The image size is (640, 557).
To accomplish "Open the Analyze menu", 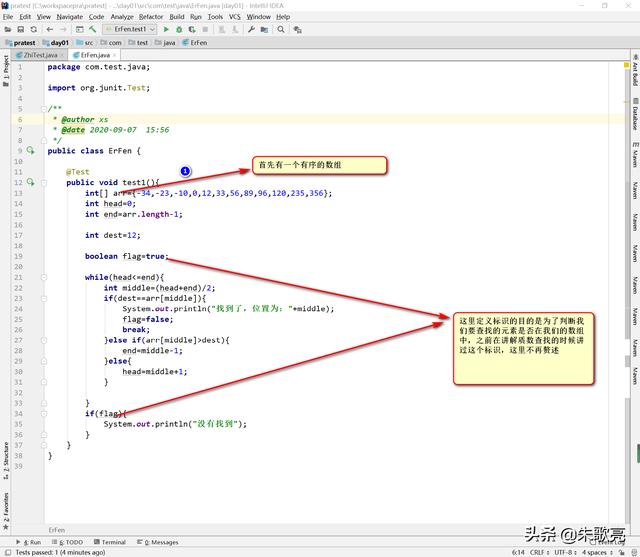I will pyautogui.click(x=122, y=17).
